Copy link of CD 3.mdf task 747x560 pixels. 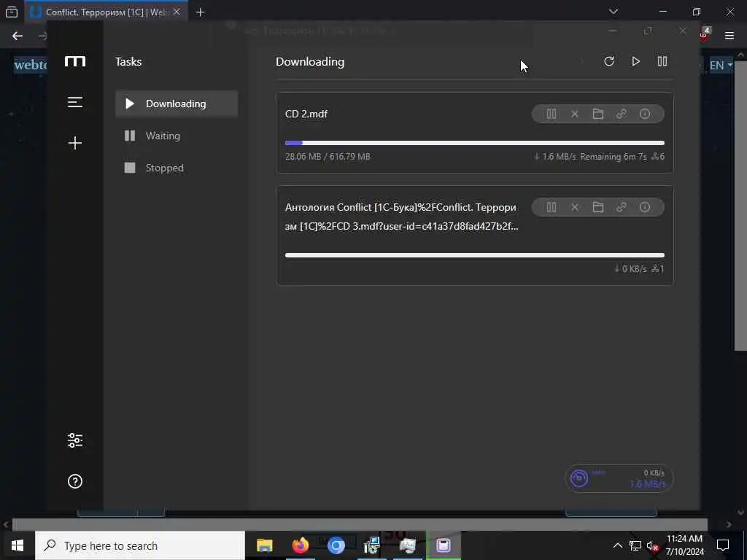622,207
